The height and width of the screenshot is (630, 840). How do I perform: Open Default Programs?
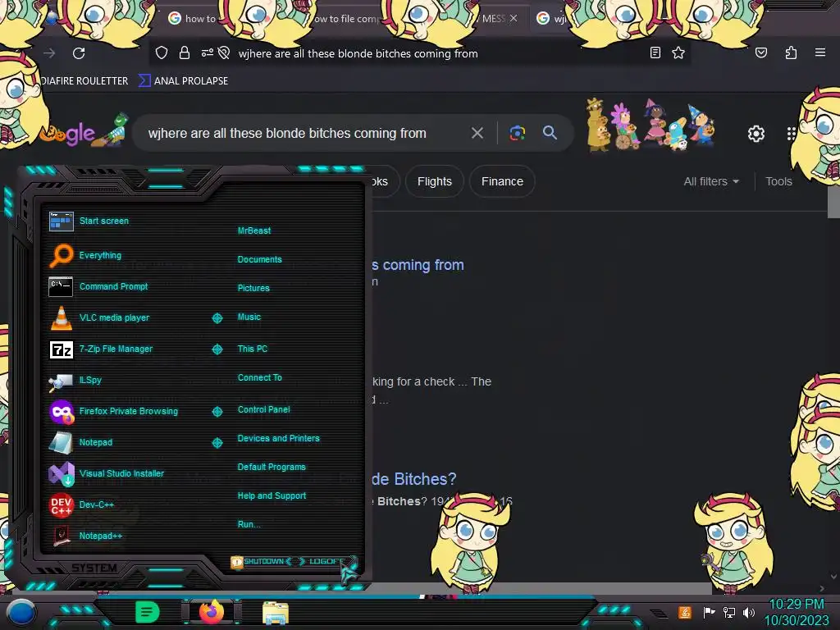pos(271,467)
